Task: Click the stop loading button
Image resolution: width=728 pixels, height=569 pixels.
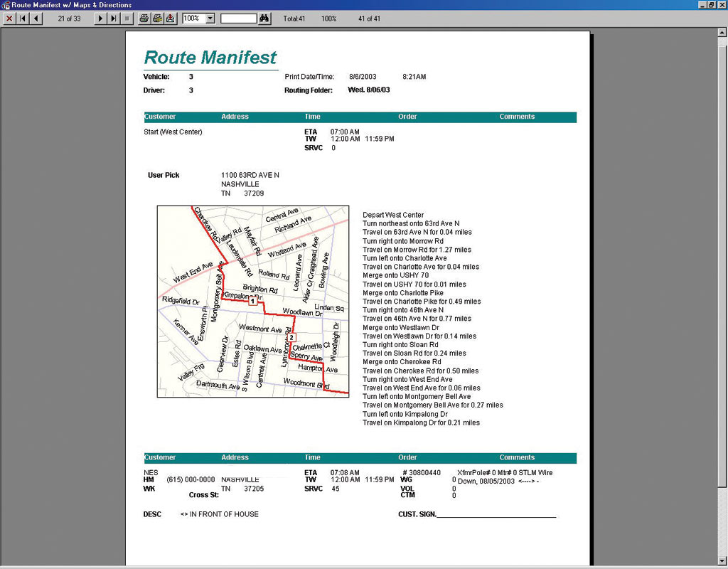Action: pyautogui.click(x=127, y=18)
